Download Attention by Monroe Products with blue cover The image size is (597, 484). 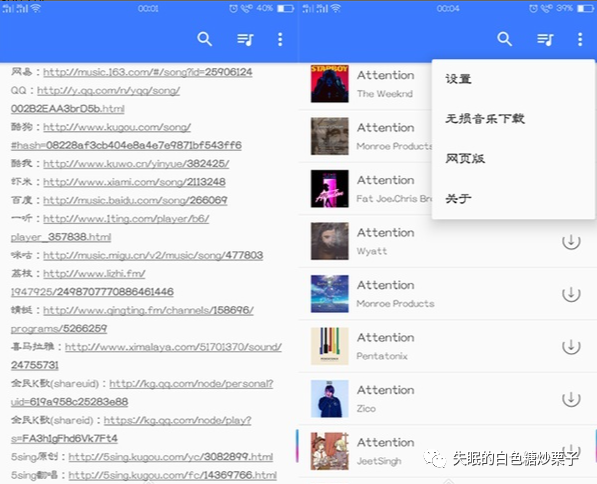[571, 294]
